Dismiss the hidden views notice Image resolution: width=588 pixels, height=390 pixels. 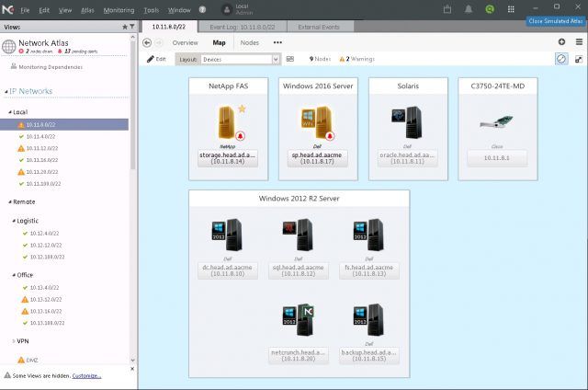(x=132, y=369)
